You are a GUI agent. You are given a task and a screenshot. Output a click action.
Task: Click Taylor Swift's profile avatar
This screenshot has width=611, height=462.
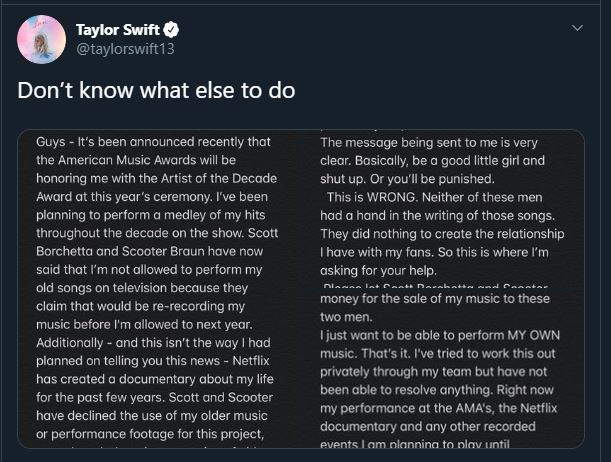(x=41, y=39)
